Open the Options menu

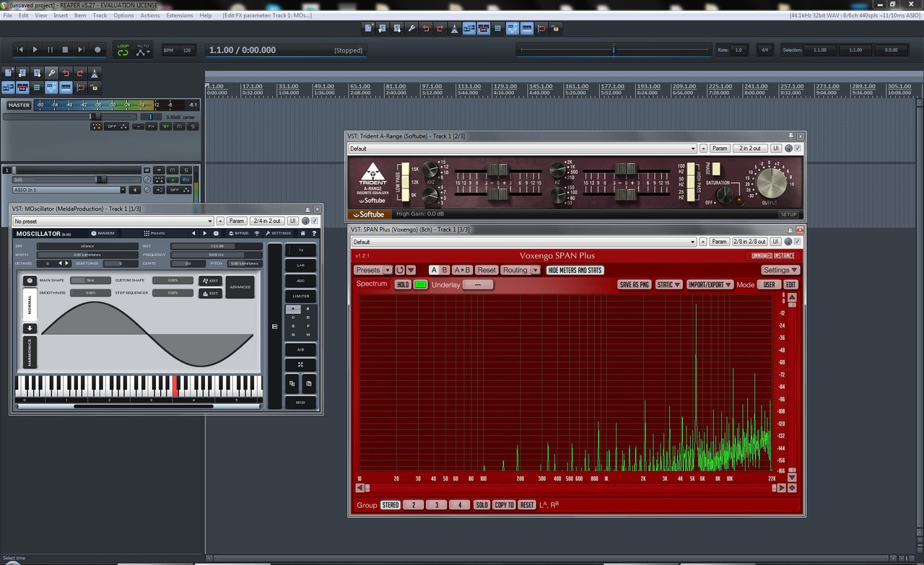[123, 15]
